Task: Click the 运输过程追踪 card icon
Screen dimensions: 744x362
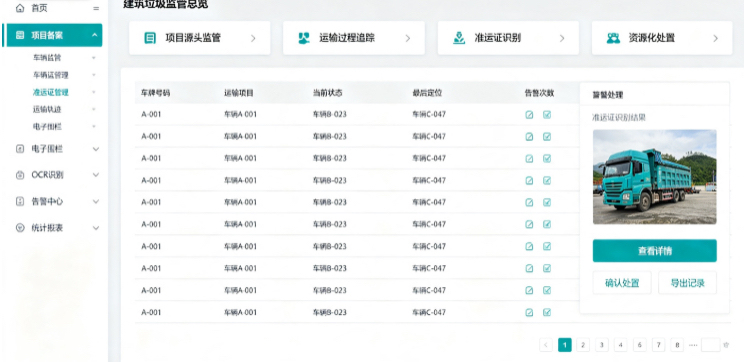Action: tap(304, 38)
